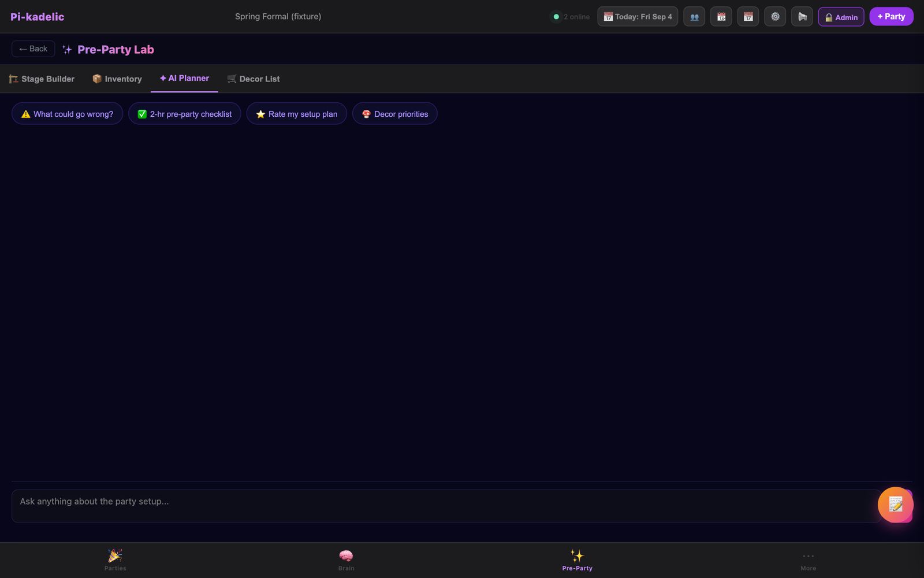Click the megaphone announcements icon

click(802, 17)
